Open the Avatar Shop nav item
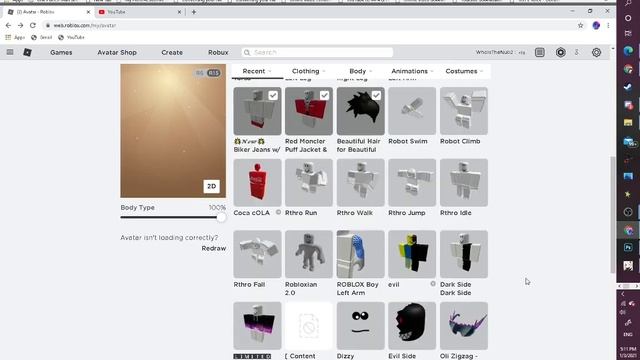This screenshot has width=640, height=360. coord(117,52)
